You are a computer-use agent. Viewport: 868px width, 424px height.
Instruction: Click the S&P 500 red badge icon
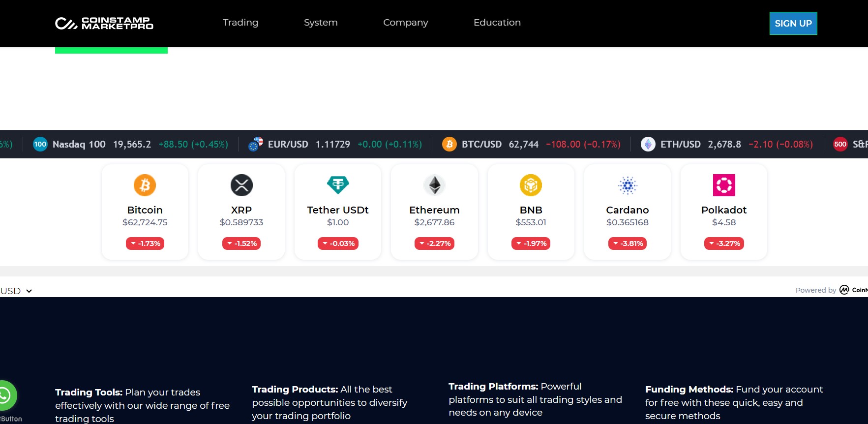click(x=840, y=144)
